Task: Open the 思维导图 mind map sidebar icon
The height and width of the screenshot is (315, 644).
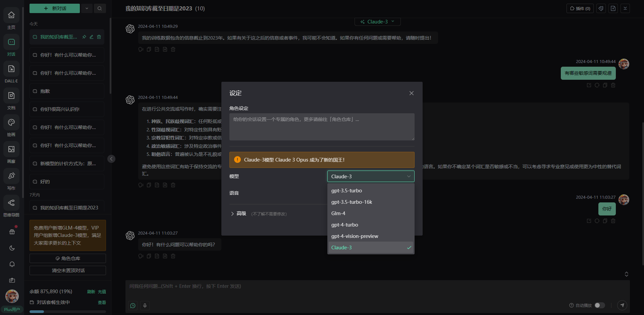Action: pyautogui.click(x=11, y=203)
